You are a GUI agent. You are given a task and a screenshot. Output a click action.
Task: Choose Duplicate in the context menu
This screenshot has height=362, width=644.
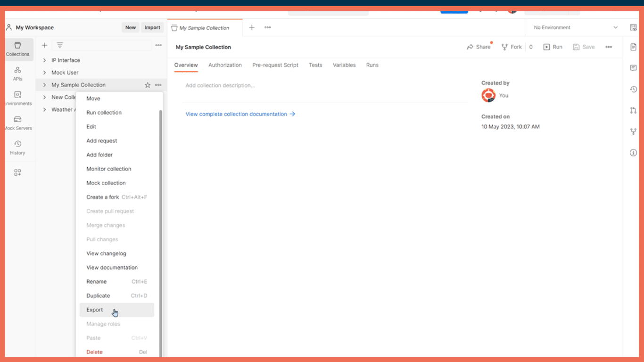(98, 296)
